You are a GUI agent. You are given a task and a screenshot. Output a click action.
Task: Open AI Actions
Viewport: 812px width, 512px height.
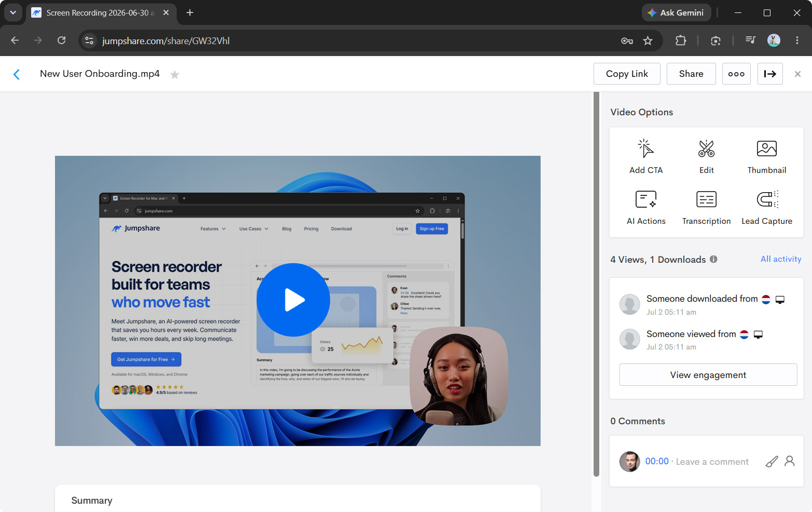click(x=646, y=207)
